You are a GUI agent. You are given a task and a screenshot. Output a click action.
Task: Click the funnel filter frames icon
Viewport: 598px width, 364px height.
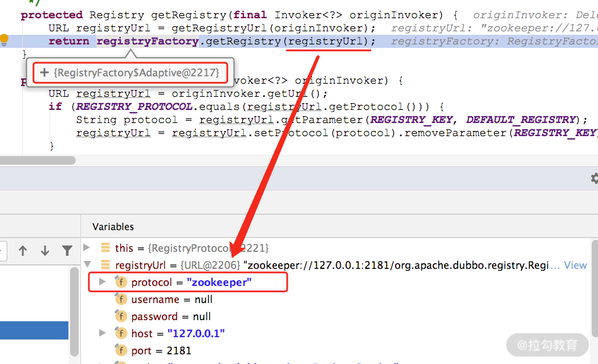coord(67,251)
